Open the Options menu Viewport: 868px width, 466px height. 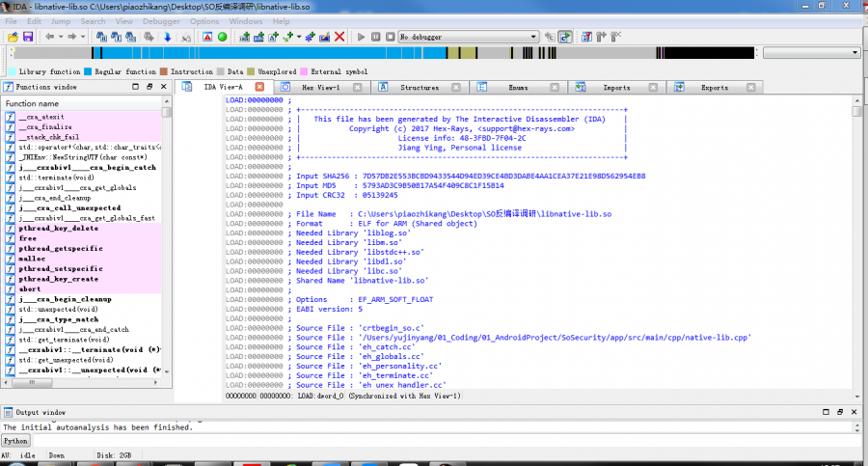coord(204,21)
